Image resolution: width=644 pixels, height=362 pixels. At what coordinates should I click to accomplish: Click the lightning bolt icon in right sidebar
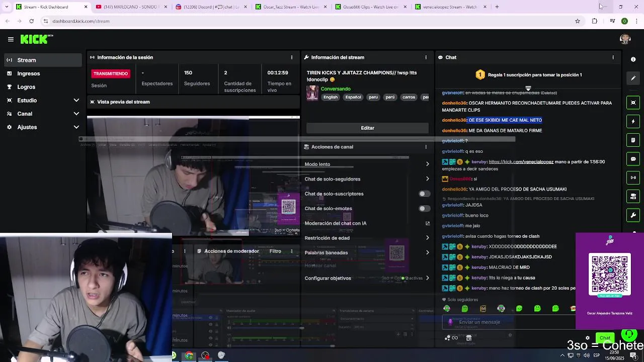click(x=633, y=121)
